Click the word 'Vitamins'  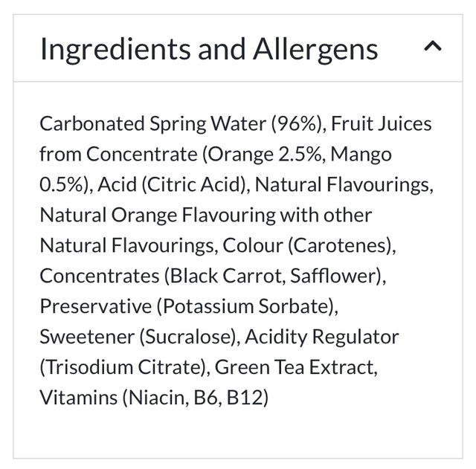[x=78, y=398]
